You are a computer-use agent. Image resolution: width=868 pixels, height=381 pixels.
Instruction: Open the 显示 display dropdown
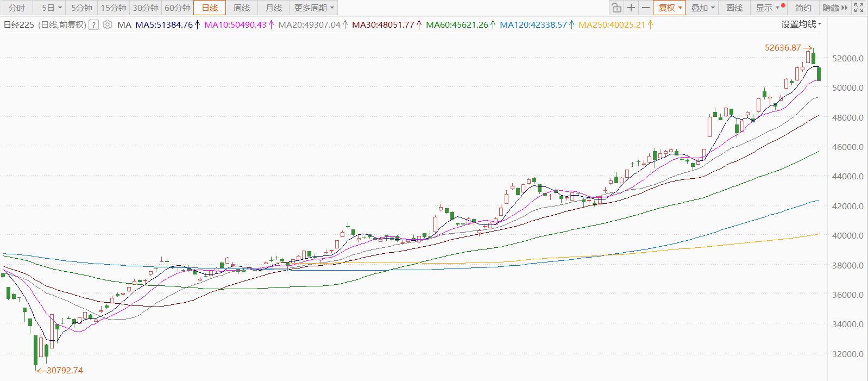tap(768, 8)
